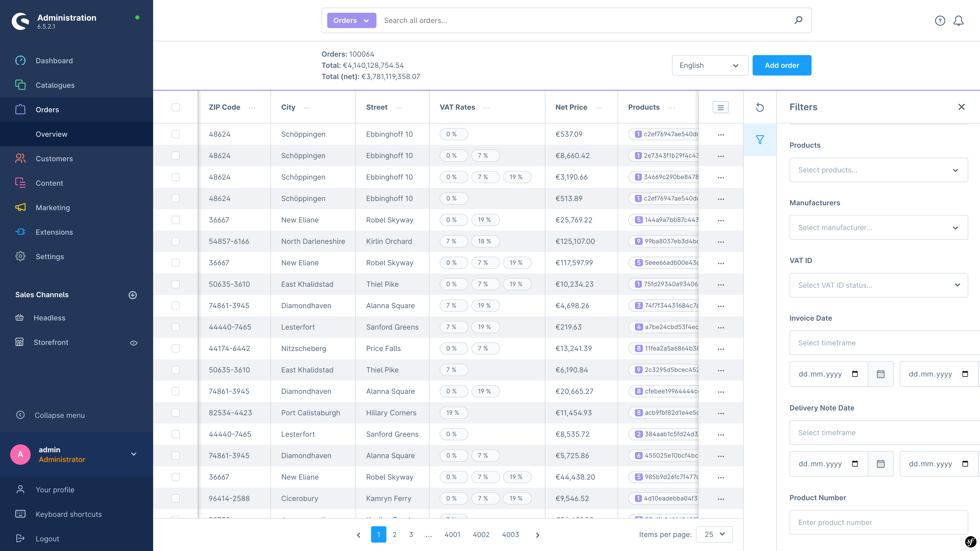Toggle the select-all checkbox in header

click(x=175, y=107)
